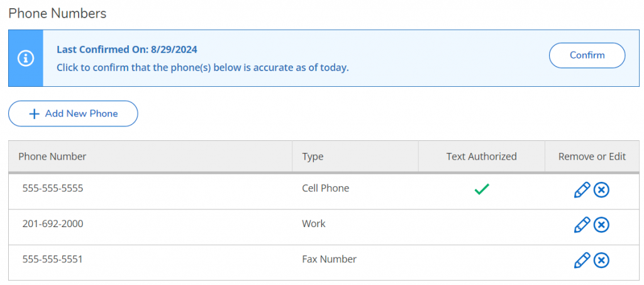Click the info icon in blue banner
Viewport: 644px width, 285px height.
tap(26, 59)
